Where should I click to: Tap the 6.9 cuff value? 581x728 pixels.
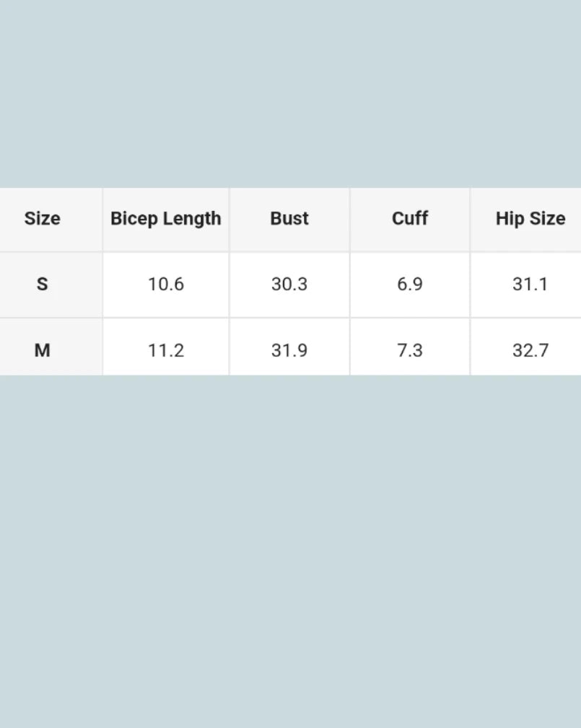click(409, 284)
